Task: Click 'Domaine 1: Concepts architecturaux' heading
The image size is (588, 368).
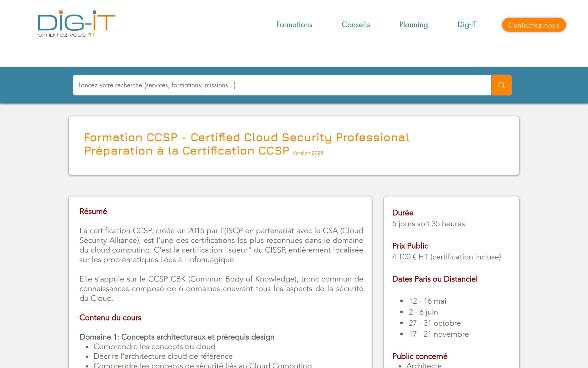Action: [177, 337]
